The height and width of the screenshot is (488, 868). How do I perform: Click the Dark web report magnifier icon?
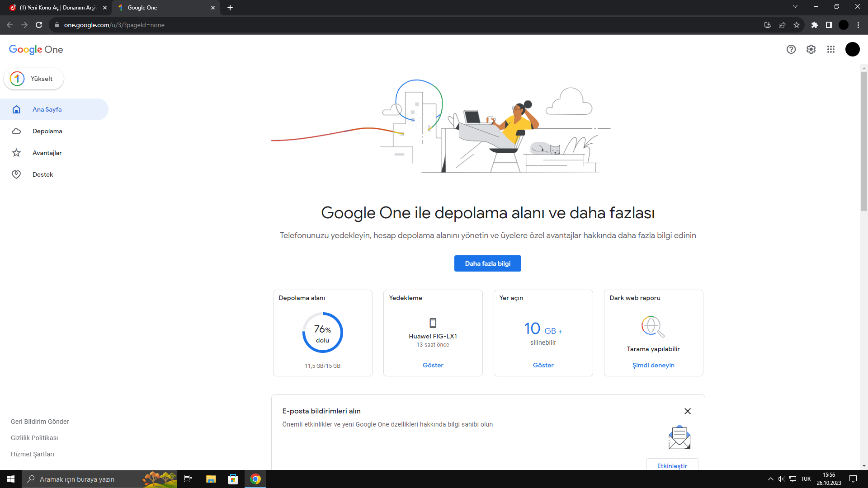653,326
